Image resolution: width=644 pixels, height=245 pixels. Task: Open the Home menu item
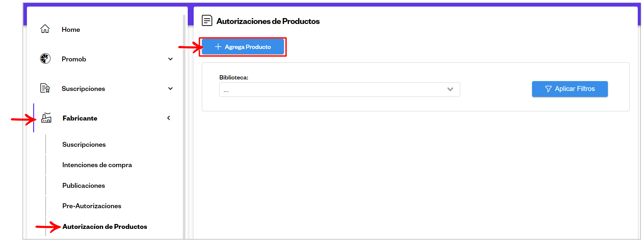tap(71, 30)
